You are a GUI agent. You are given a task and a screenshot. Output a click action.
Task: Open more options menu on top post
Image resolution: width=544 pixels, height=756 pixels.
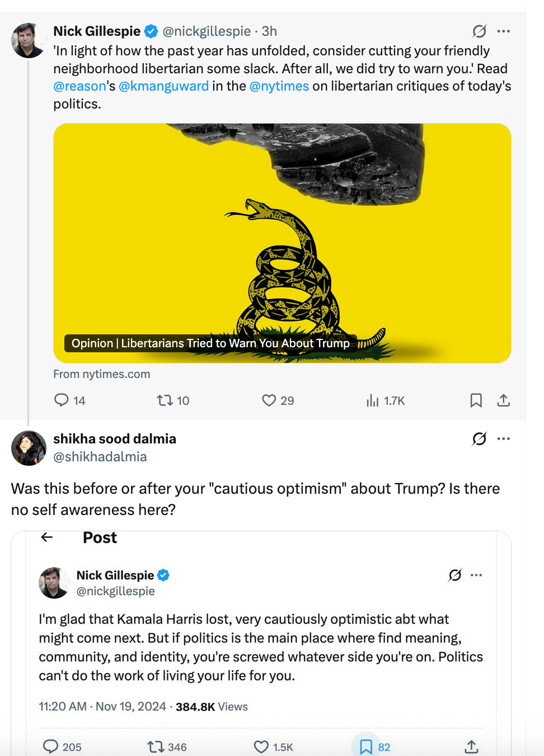point(504,31)
